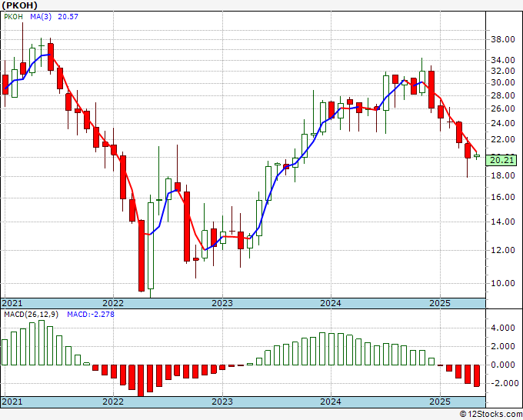Click the MA value 20.57
This screenshot has width=523, height=420.
68,16
